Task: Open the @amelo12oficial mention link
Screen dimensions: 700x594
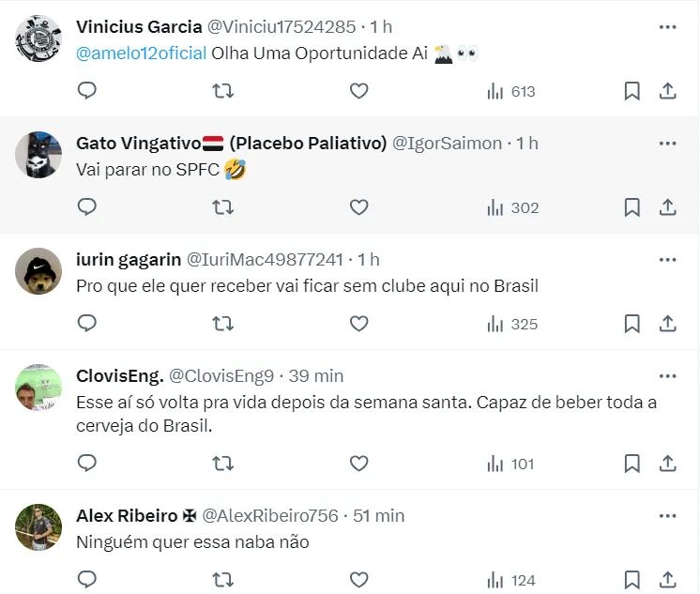Action: point(141,53)
